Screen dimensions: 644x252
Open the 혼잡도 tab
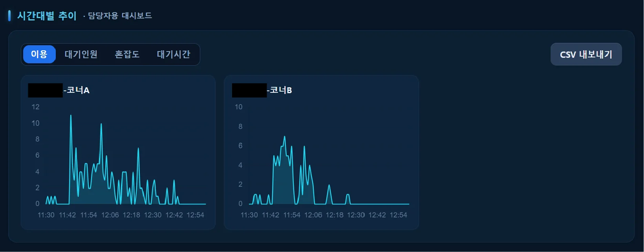[127, 54]
